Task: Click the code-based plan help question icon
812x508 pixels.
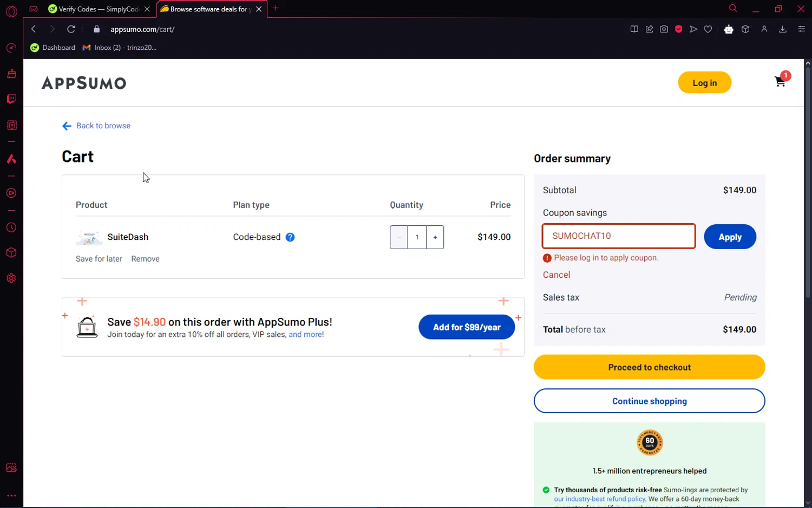Action: click(290, 237)
